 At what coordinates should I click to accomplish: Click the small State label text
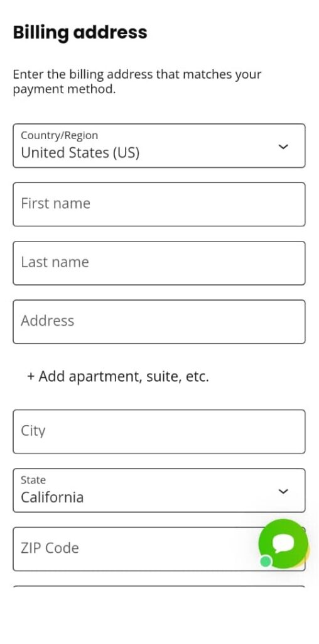[x=33, y=480]
